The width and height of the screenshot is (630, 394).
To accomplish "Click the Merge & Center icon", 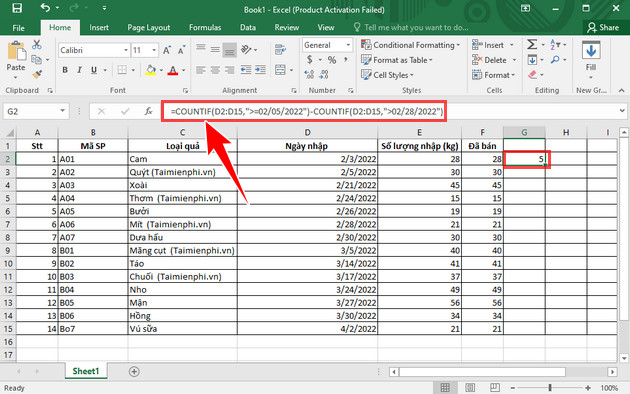I will coord(280,70).
